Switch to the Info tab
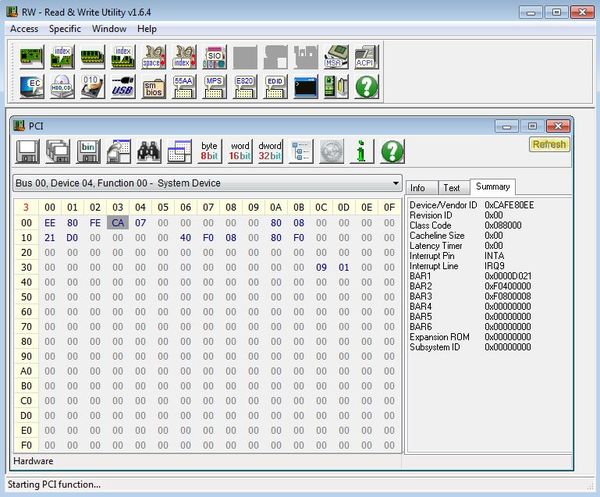 [419, 187]
